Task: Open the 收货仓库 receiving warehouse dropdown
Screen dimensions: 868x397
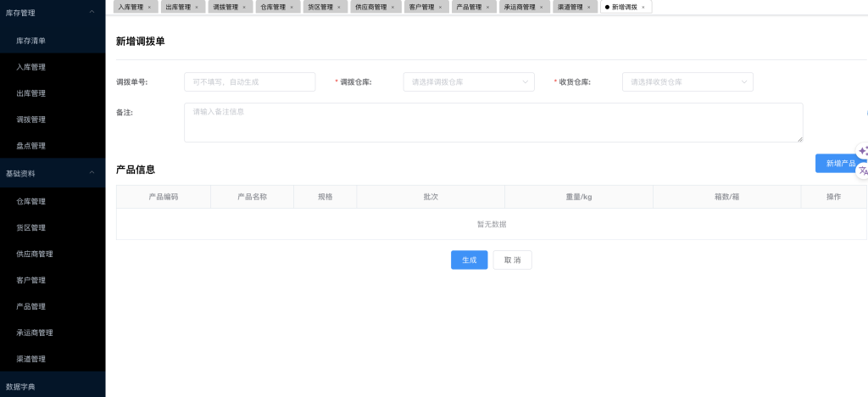Action: (x=687, y=82)
